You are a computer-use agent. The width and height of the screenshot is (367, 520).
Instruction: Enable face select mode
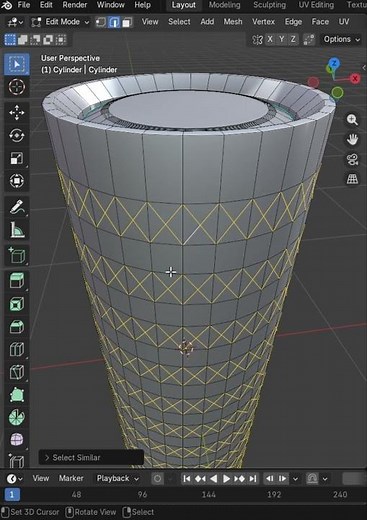(127, 22)
